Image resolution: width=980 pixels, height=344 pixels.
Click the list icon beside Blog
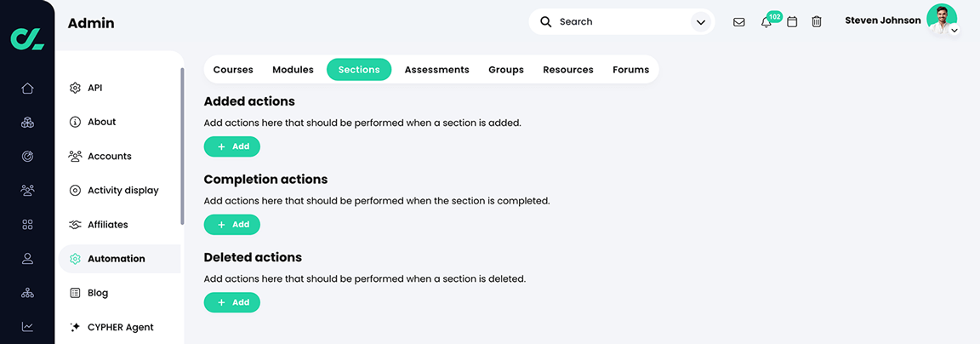tap(75, 293)
